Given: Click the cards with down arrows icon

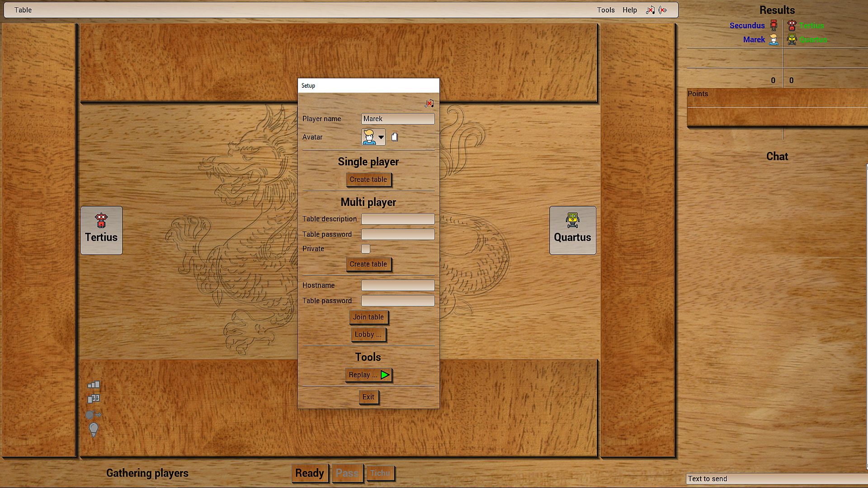Looking at the screenshot, I should (x=94, y=399).
